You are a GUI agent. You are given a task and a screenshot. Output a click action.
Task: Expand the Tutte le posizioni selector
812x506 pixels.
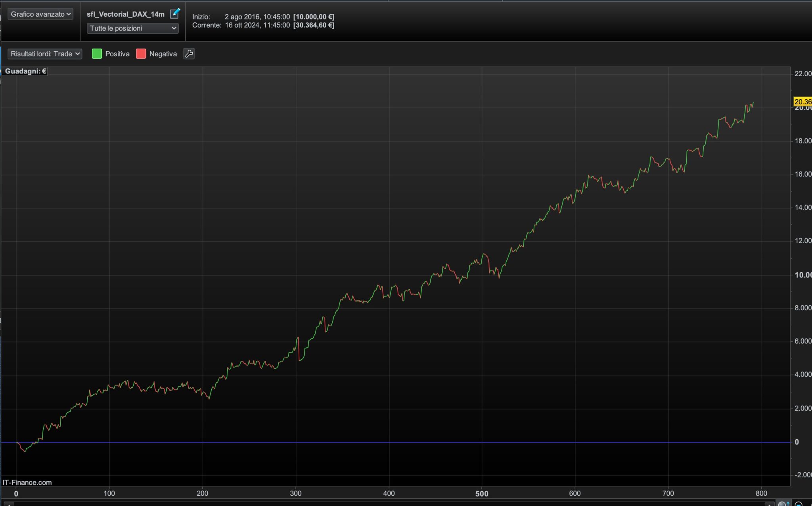pos(132,28)
